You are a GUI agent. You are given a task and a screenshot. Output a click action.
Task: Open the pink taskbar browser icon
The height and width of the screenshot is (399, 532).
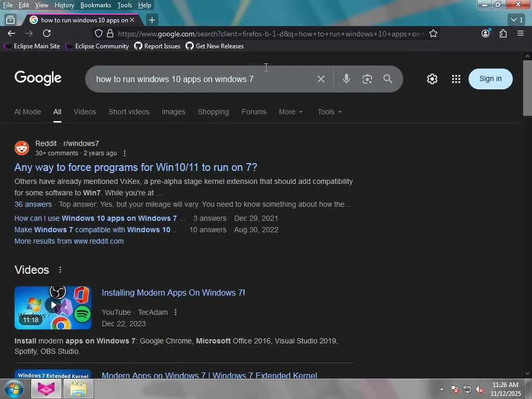point(46,389)
